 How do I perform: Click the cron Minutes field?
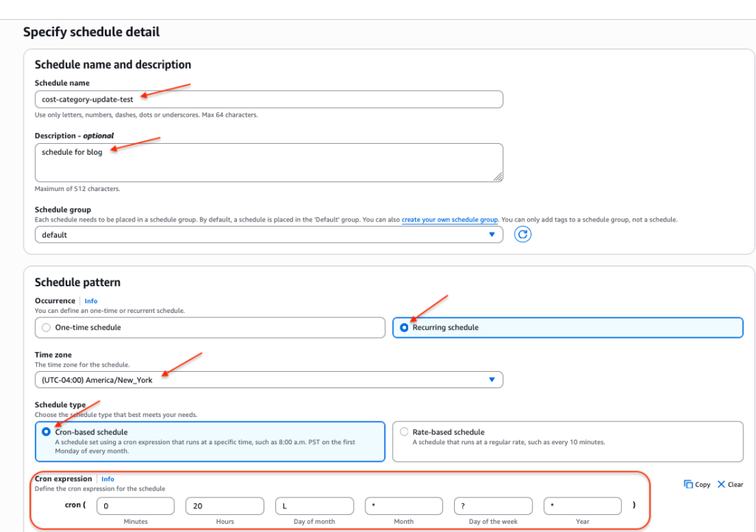[136, 506]
